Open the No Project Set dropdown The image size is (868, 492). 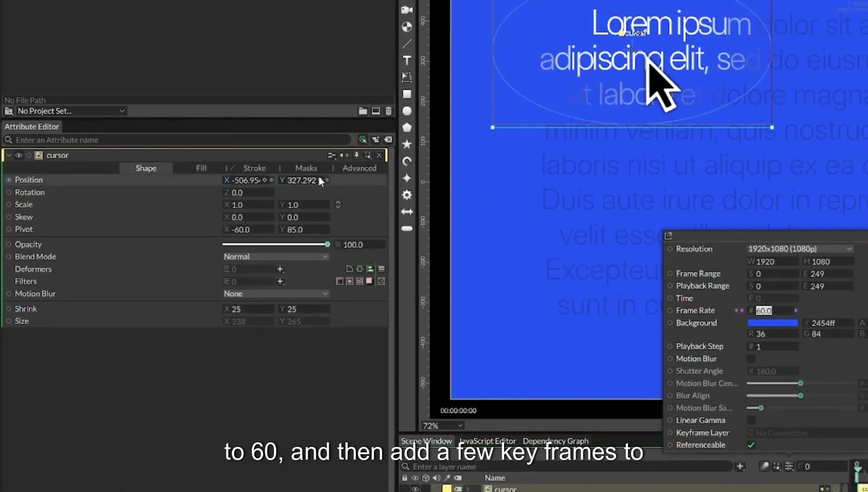(71, 111)
